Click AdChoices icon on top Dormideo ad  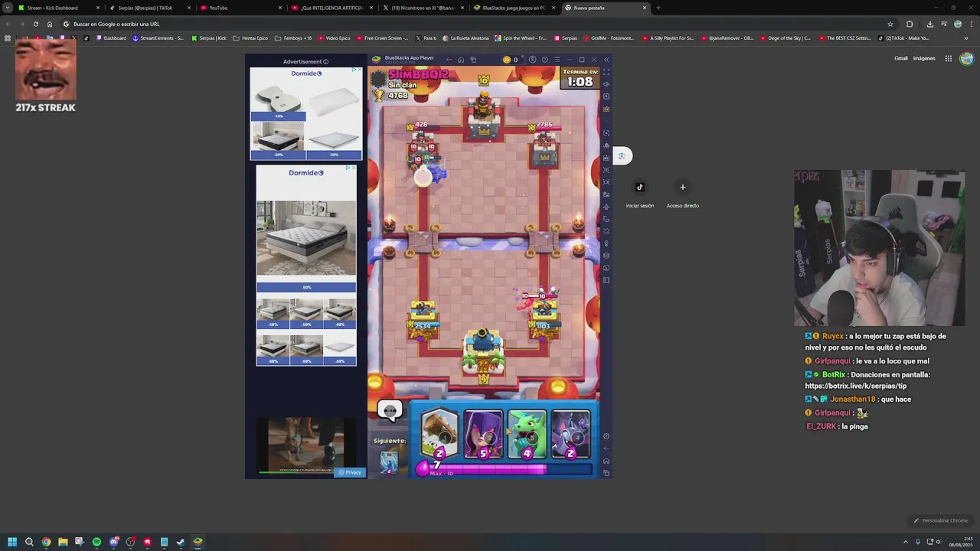tap(356, 70)
